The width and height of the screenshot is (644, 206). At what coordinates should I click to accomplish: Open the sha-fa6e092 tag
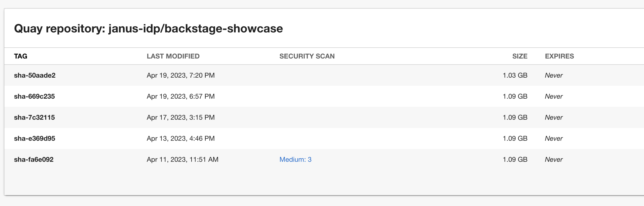34,159
